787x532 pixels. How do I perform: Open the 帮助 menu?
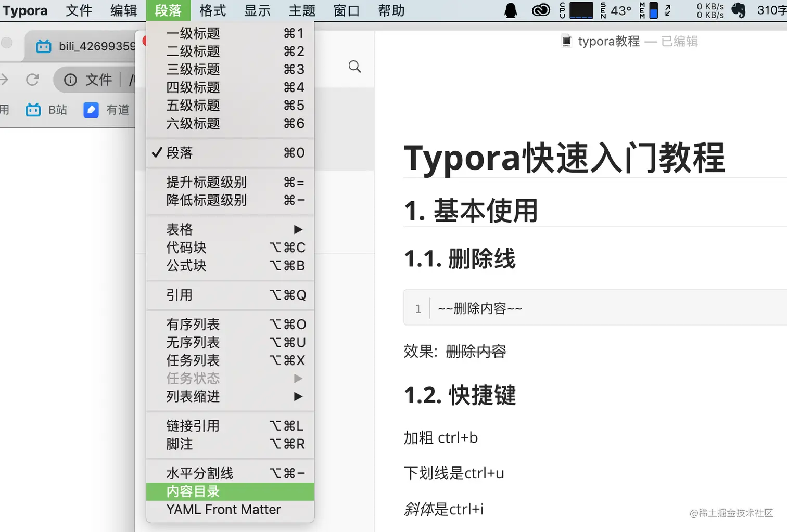point(391,10)
